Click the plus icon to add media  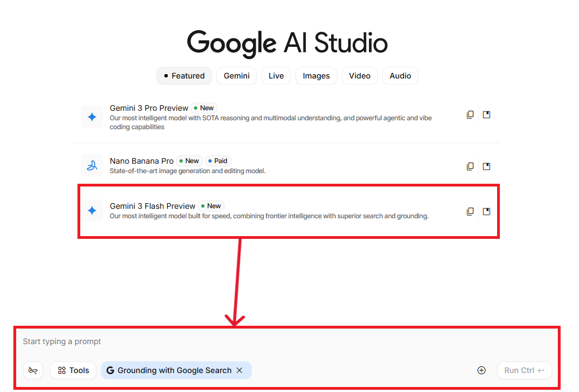481,370
